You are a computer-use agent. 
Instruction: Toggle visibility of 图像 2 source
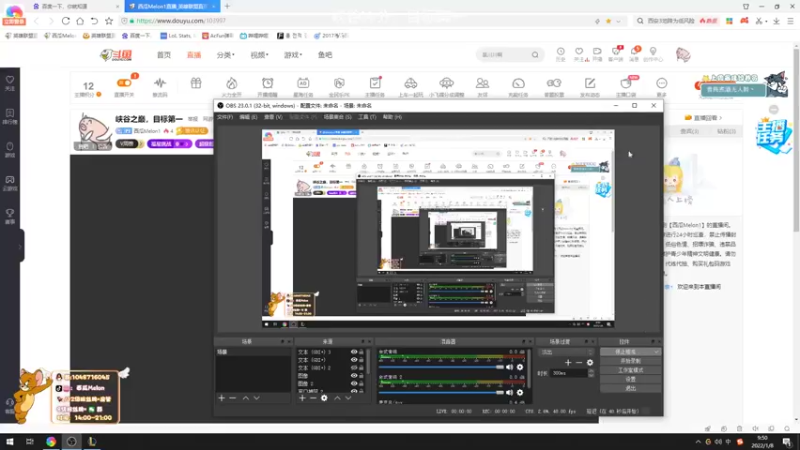click(x=354, y=384)
